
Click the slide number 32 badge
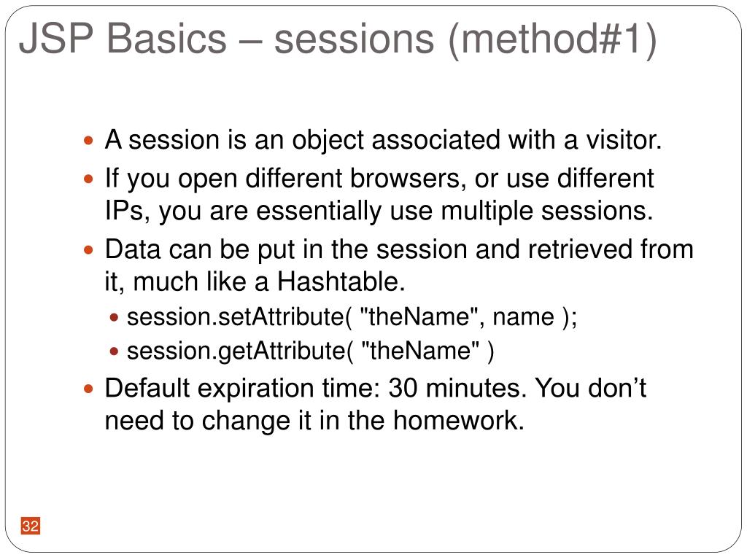coord(30,526)
